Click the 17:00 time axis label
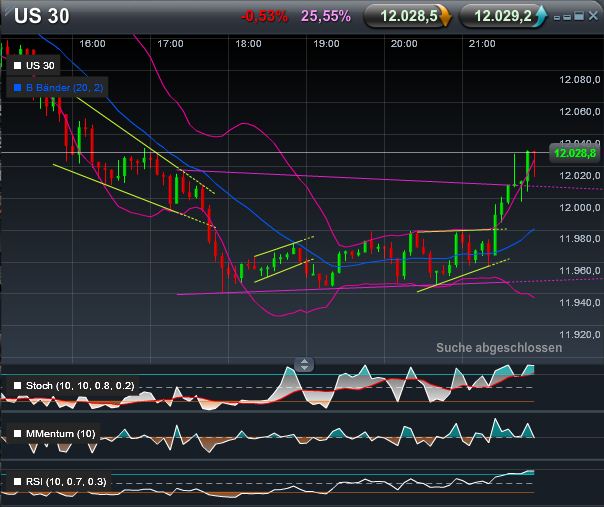This screenshot has height=507, width=604. (x=170, y=44)
